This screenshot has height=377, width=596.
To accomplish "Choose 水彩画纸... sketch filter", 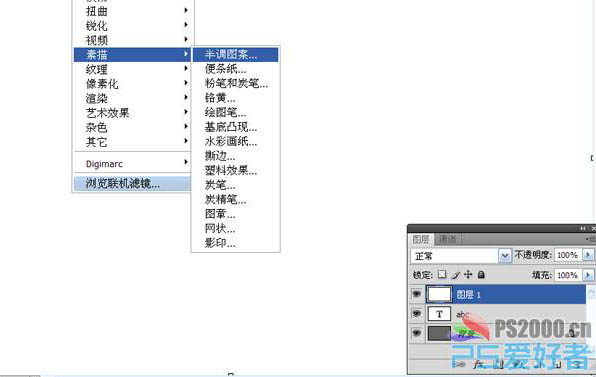I will [x=236, y=141].
